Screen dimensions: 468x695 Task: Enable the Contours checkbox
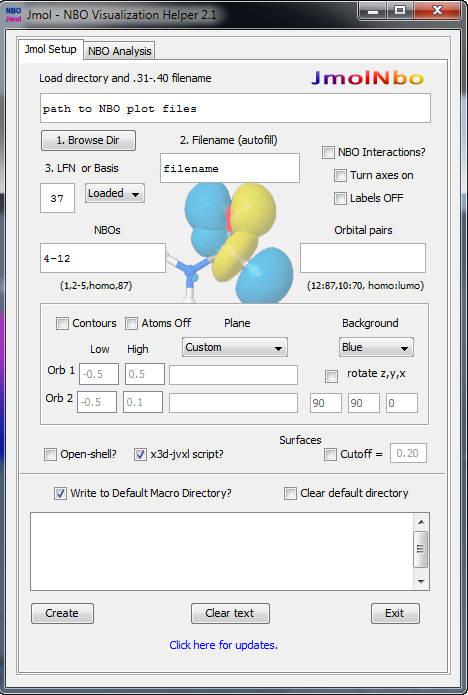(x=62, y=324)
